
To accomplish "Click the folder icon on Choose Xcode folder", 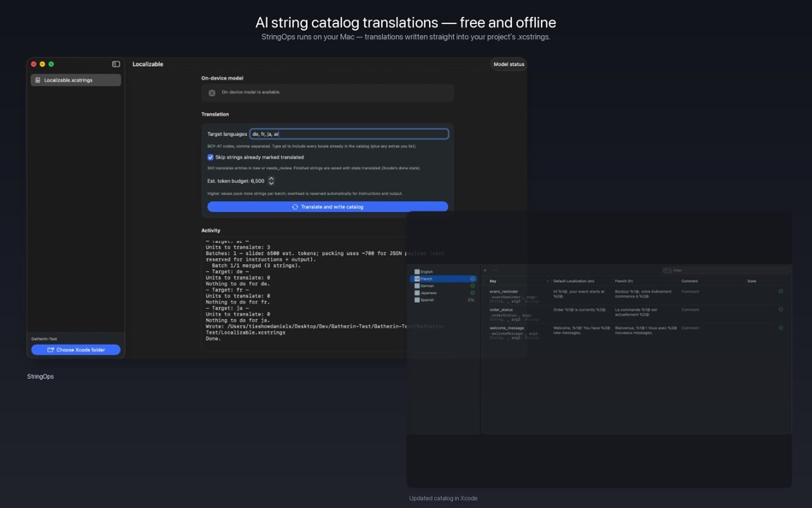I will (x=50, y=350).
